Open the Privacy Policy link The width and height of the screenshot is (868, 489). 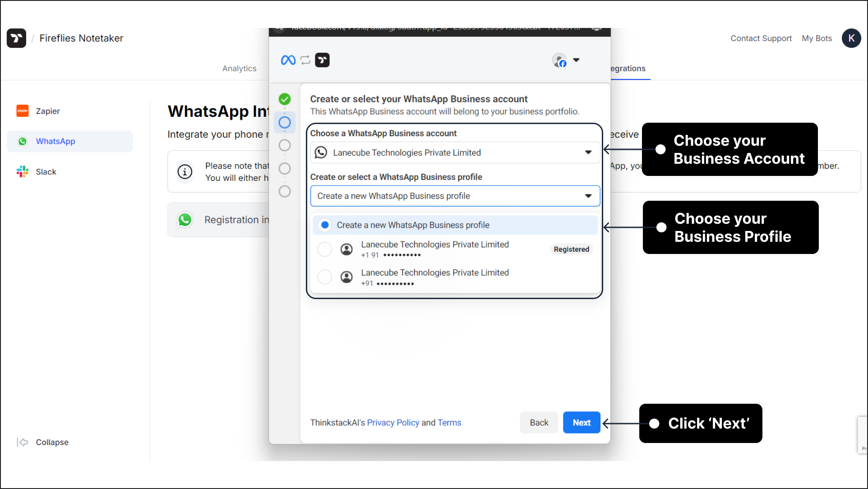point(393,423)
